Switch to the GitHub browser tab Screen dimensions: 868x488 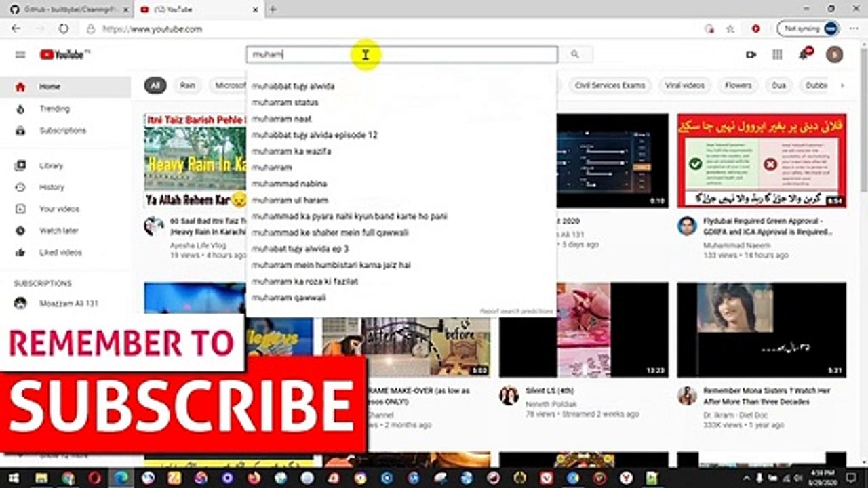coord(66,9)
